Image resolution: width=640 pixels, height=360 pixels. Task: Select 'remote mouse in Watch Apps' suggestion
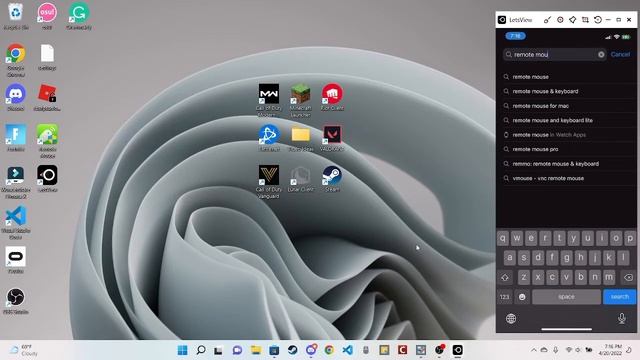(x=567, y=135)
